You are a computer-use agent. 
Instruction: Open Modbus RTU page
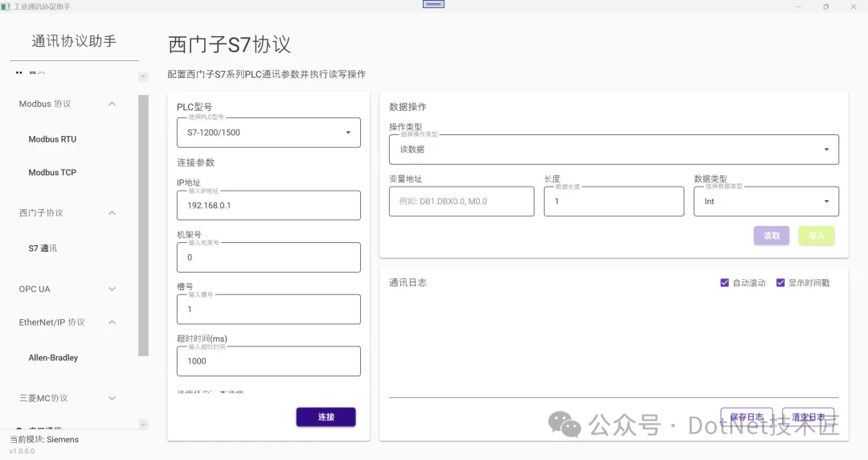(52, 139)
